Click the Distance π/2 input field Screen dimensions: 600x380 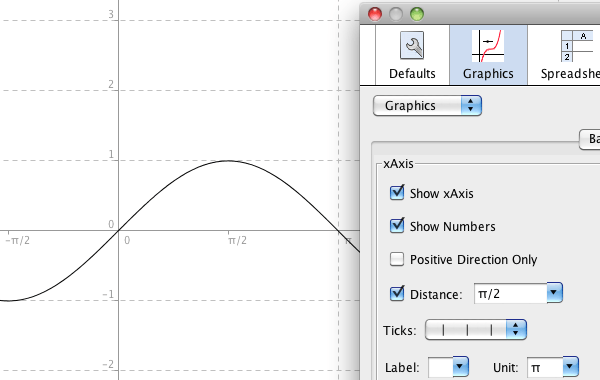510,294
